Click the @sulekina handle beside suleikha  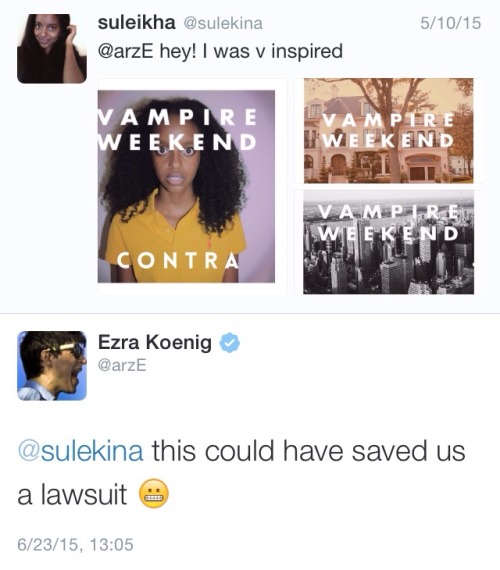point(223,24)
